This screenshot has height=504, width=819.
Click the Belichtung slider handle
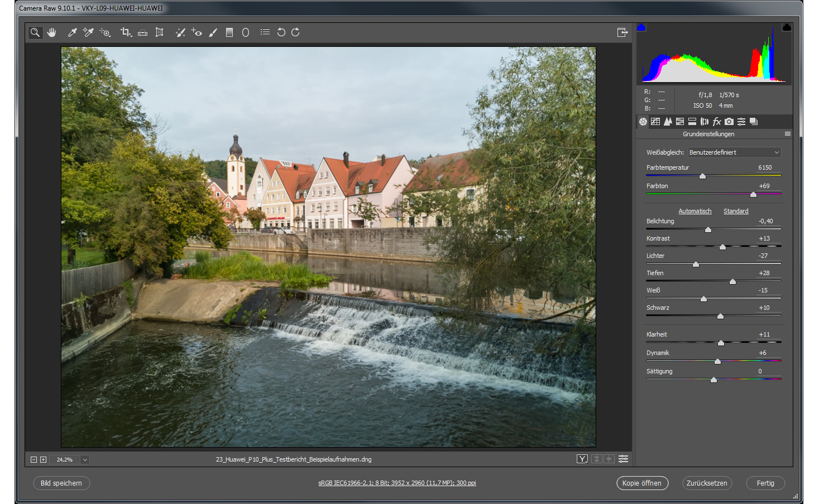[708, 230]
